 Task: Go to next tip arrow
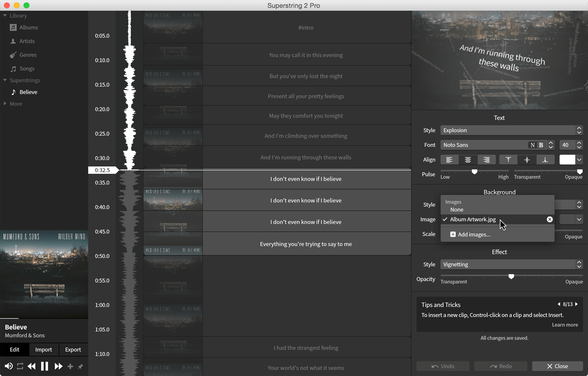pos(576,305)
